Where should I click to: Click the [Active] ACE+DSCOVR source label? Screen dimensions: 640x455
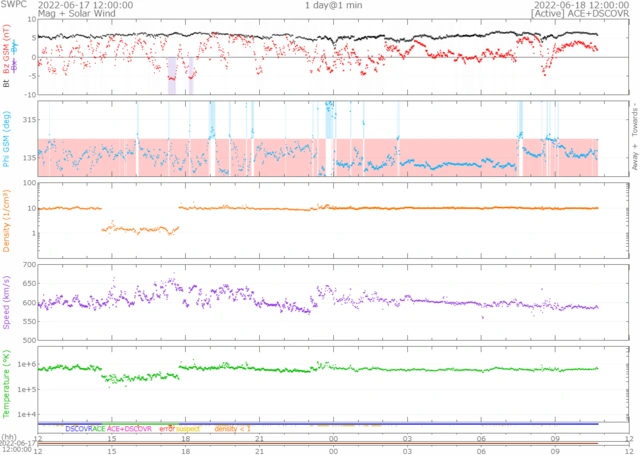pyautogui.click(x=582, y=15)
